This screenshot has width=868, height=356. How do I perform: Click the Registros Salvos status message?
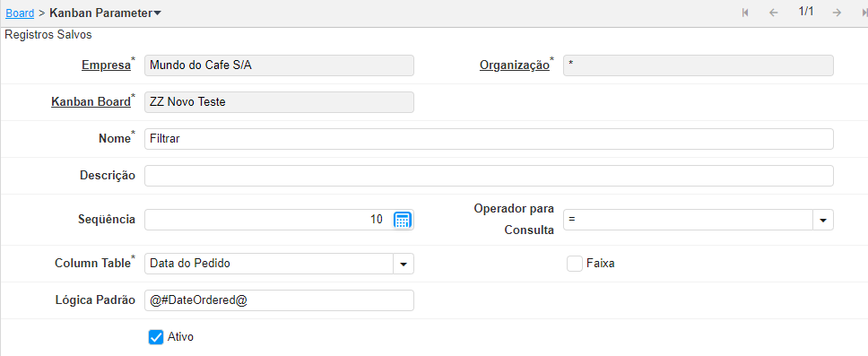point(48,35)
